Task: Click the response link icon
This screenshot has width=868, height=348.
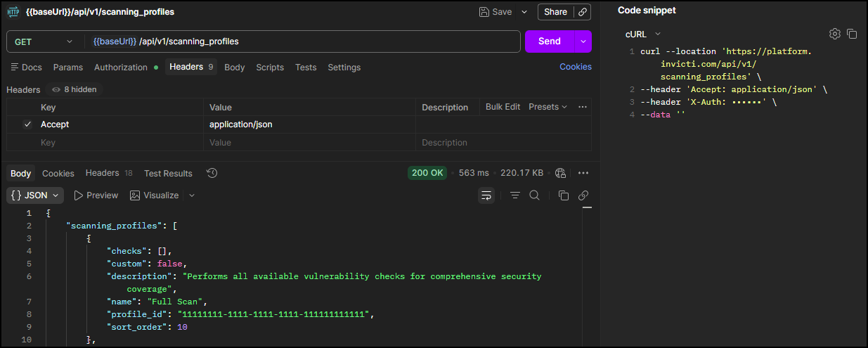Action: (x=583, y=195)
